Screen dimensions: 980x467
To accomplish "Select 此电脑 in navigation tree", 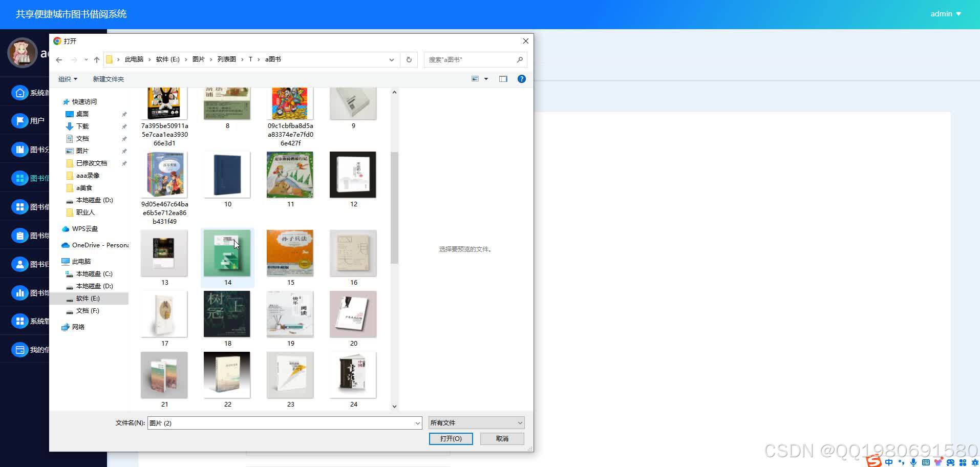I will pos(81,262).
